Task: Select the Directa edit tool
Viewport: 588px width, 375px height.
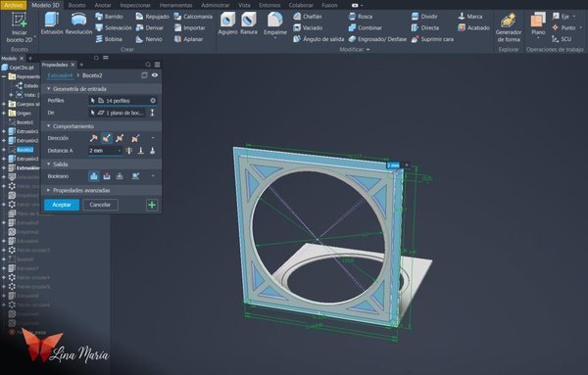Action: tap(425, 27)
